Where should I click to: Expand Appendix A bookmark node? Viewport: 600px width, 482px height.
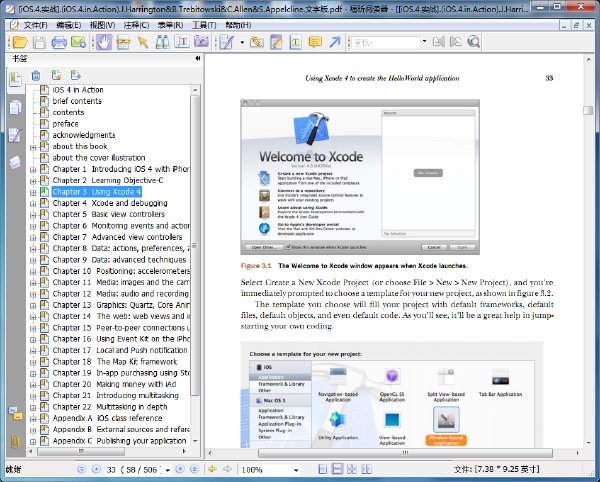click(x=33, y=418)
